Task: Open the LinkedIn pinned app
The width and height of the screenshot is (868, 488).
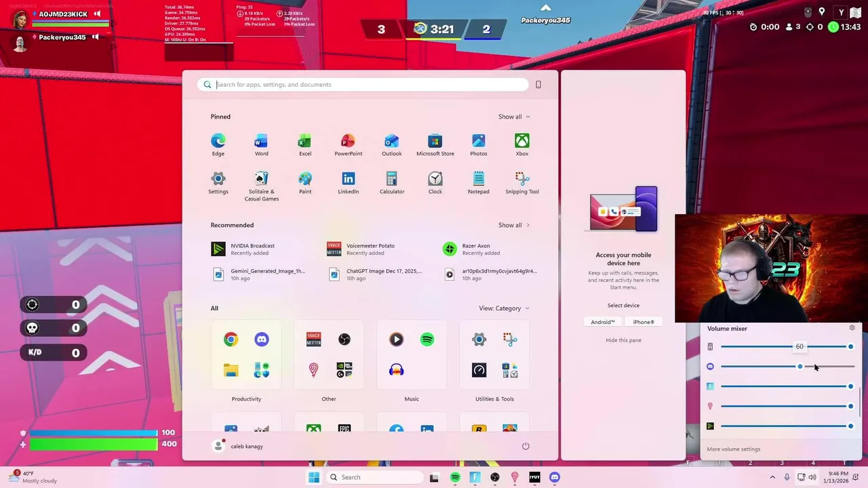Action: pyautogui.click(x=348, y=182)
